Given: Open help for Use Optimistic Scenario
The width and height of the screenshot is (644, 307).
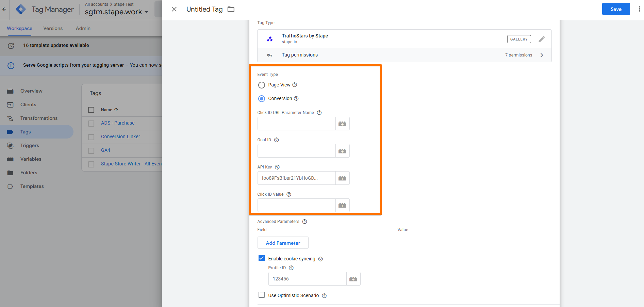Looking at the screenshot, I should coord(324,296).
